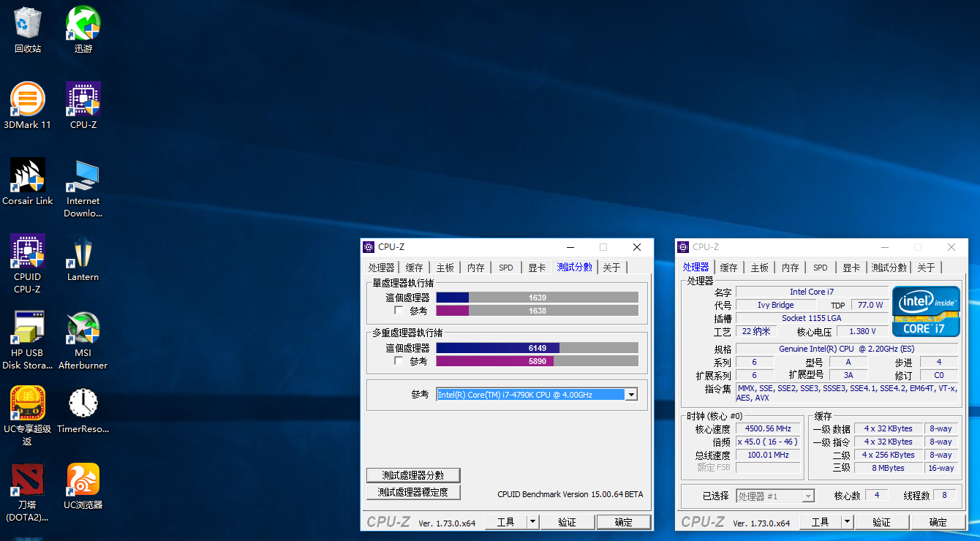Click 验证 in the benchmark window
This screenshot has height=541, width=980.
[567, 522]
